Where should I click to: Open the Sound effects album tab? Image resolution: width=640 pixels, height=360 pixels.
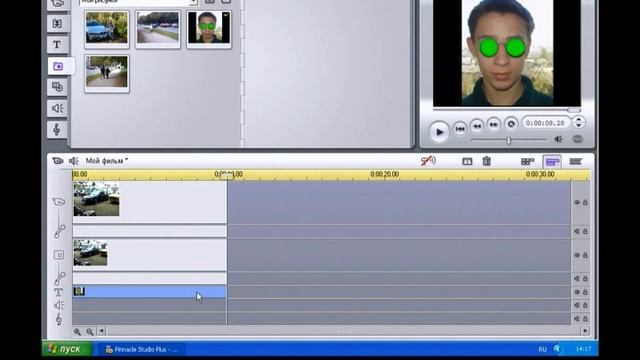pyautogui.click(x=57, y=108)
